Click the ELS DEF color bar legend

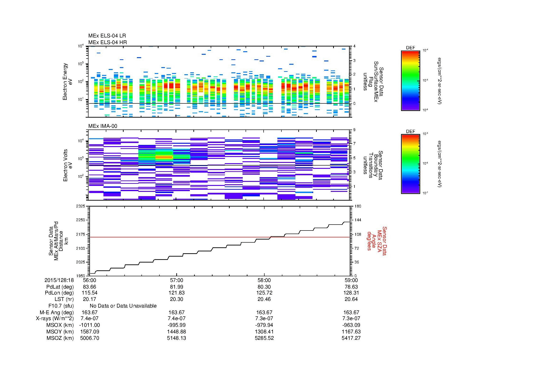tap(410, 80)
